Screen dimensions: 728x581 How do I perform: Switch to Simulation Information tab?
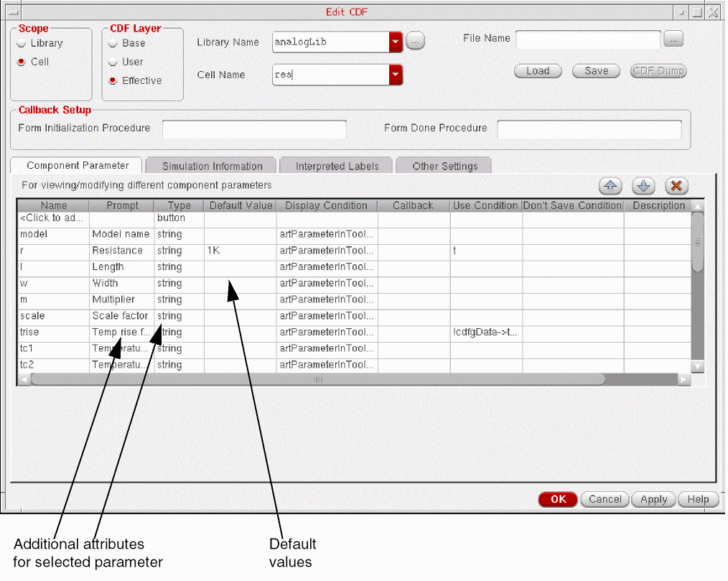click(212, 166)
